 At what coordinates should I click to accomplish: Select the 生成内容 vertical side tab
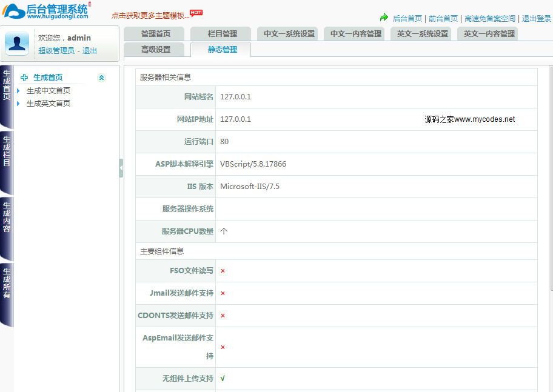pyautogui.click(x=7, y=229)
